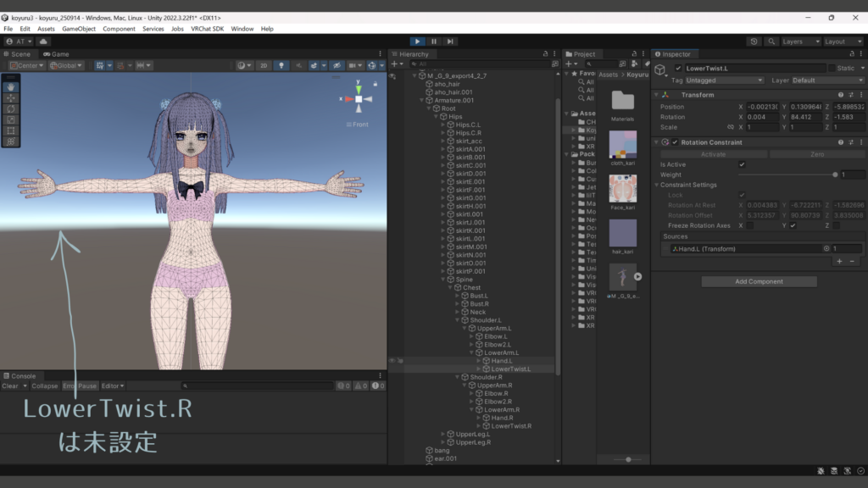Select the Hand tool in Scene toolbar

pyautogui.click(x=11, y=86)
